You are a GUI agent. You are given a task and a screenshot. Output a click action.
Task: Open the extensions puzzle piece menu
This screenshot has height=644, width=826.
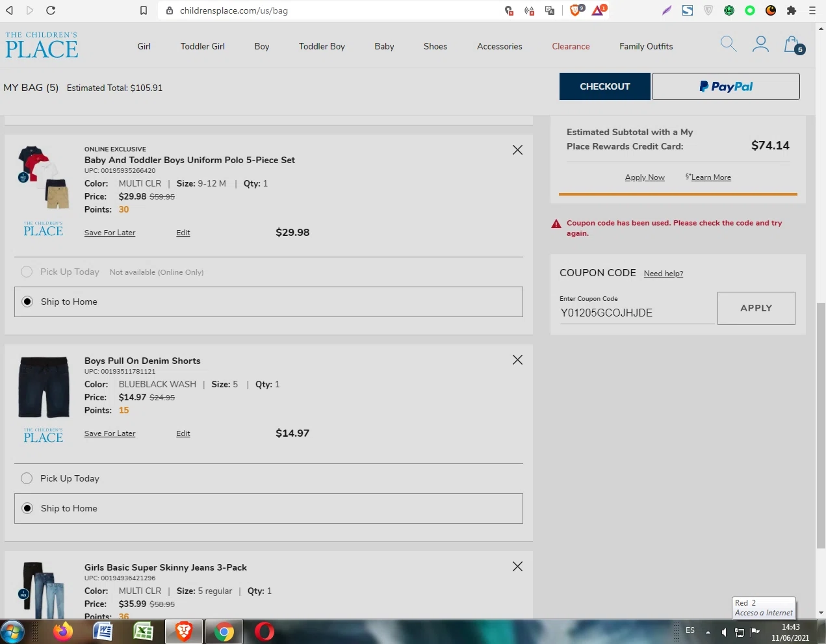(x=792, y=10)
